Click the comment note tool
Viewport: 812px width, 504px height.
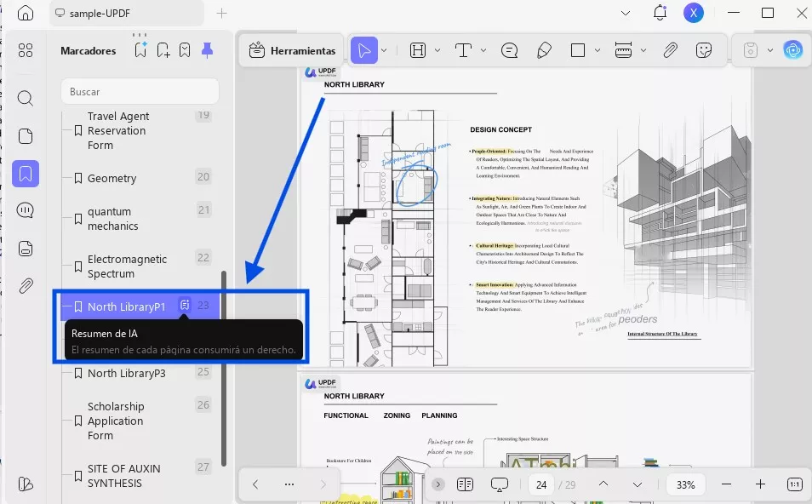click(510, 50)
